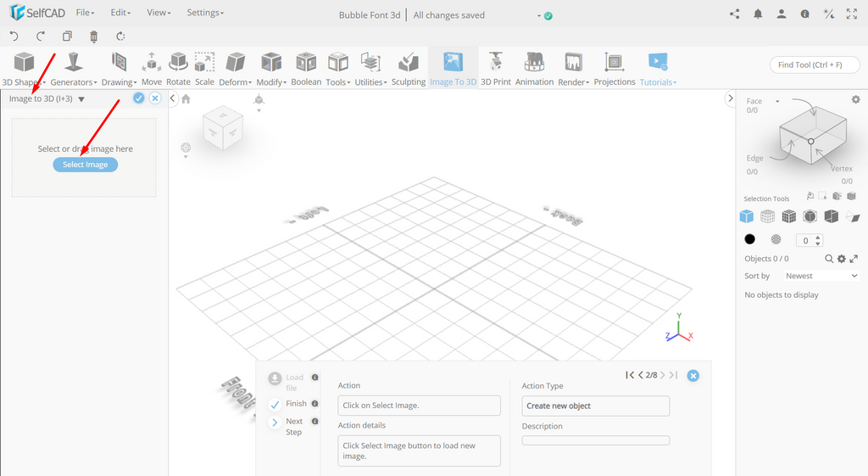Screen dimensions: 868x476
Task: Confirm Image to 3D with checkmark
Action: pos(138,98)
